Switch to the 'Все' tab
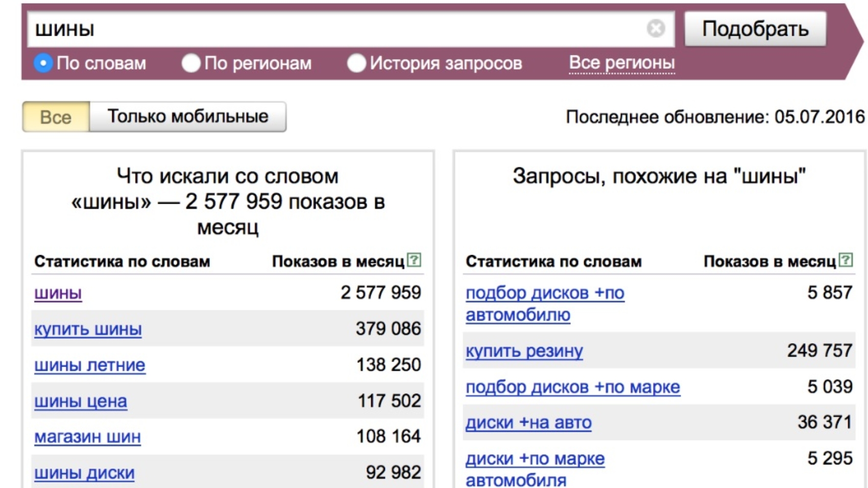This screenshot has width=868, height=488. [56, 117]
